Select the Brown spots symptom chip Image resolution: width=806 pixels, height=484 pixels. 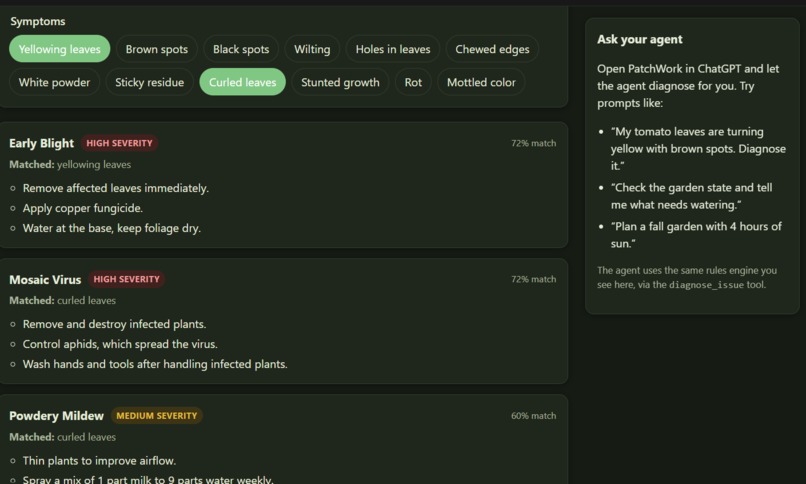(157, 49)
